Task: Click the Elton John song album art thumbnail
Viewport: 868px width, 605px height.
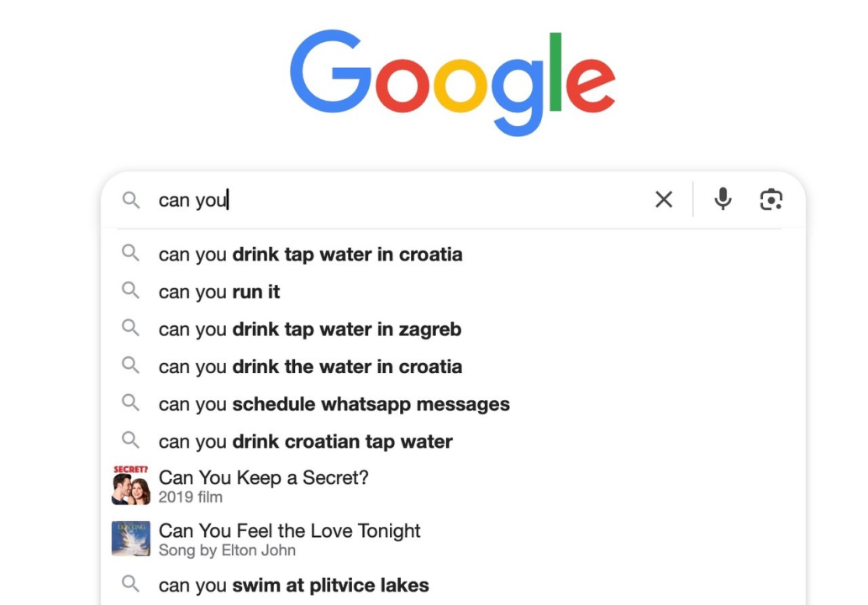Action: click(130, 540)
